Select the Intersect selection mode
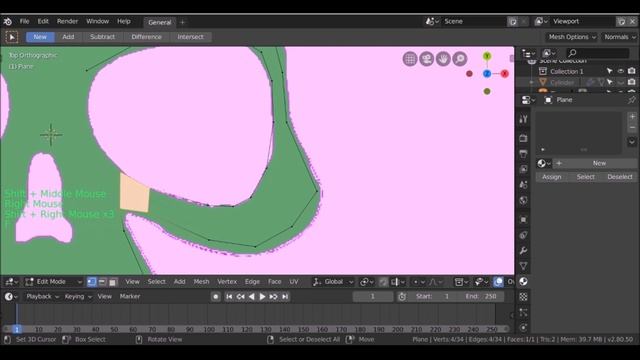Image resolution: width=640 pixels, height=360 pixels. pyautogui.click(x=190, y=37)
